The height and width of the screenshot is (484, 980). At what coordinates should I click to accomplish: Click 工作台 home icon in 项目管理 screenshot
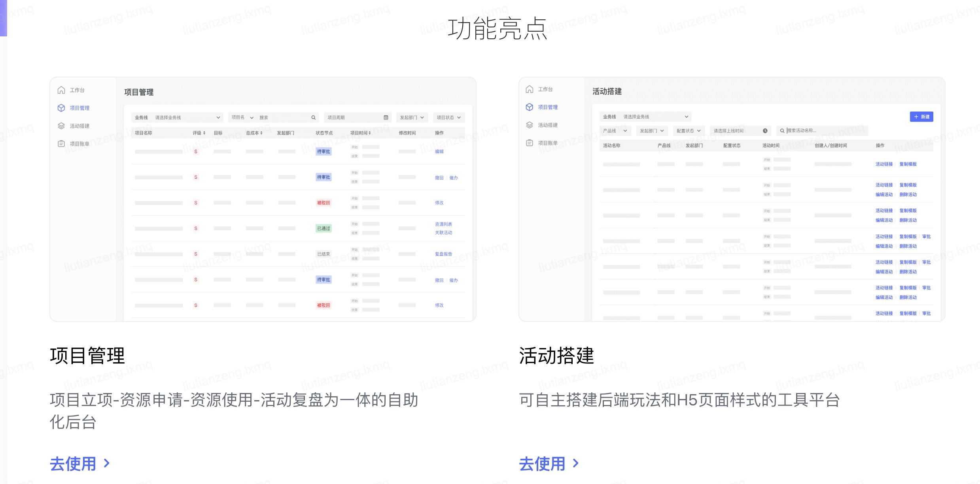point(61,90)
